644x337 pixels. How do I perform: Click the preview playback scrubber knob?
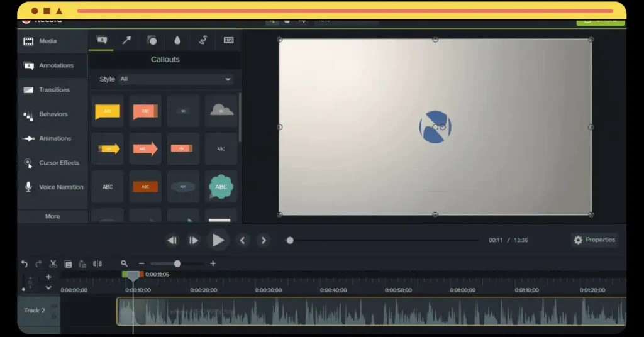[x=290, y=241]
